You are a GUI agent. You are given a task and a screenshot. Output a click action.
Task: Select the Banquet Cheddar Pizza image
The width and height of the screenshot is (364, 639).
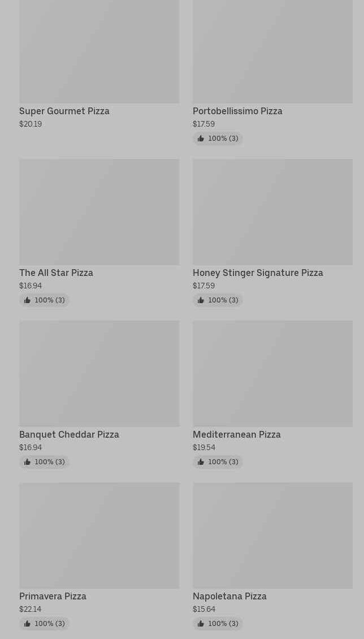[x=99, y=373]
